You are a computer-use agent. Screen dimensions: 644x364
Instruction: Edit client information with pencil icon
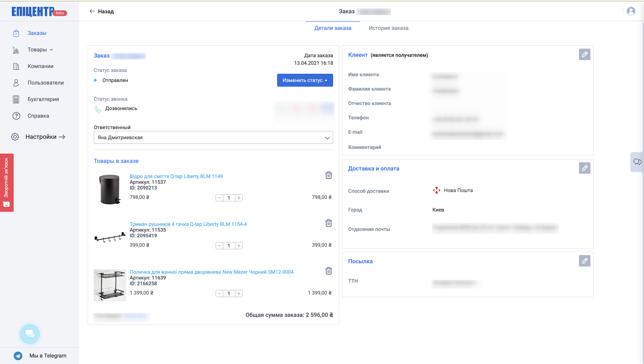(584, 54)
